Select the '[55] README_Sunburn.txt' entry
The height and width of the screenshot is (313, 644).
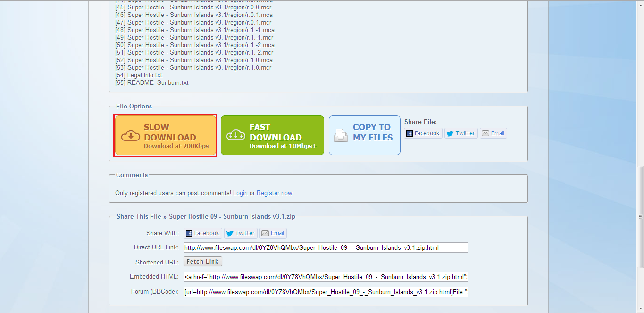pyautogui.click(x=152, y=83)
